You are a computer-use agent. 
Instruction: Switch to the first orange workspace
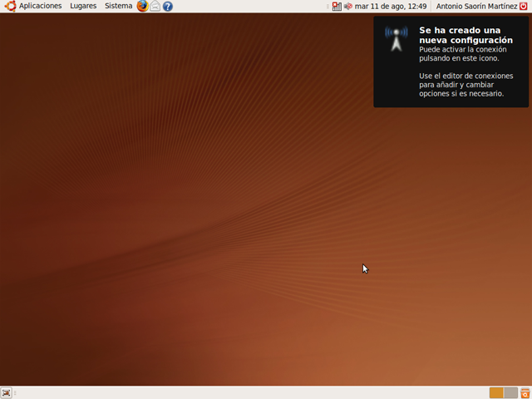click(x=496, y=392)
